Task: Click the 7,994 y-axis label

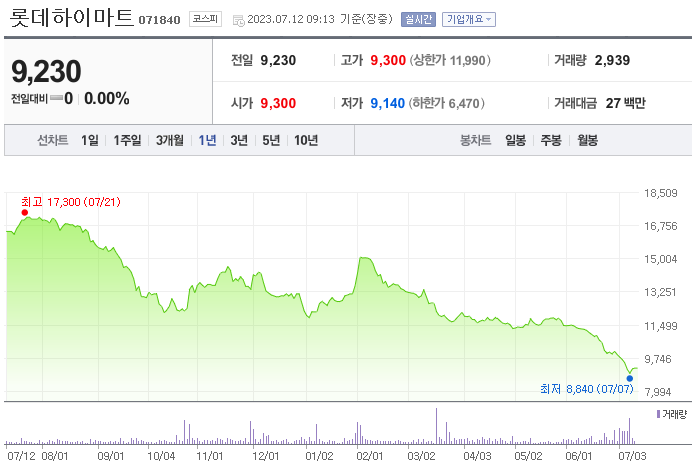Action: point(658,392)
